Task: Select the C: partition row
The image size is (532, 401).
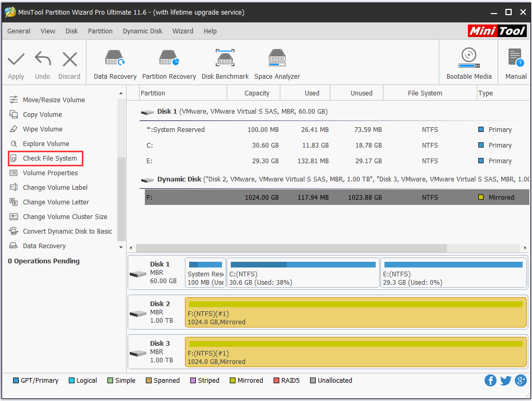Action: click(x=337, y=145)
